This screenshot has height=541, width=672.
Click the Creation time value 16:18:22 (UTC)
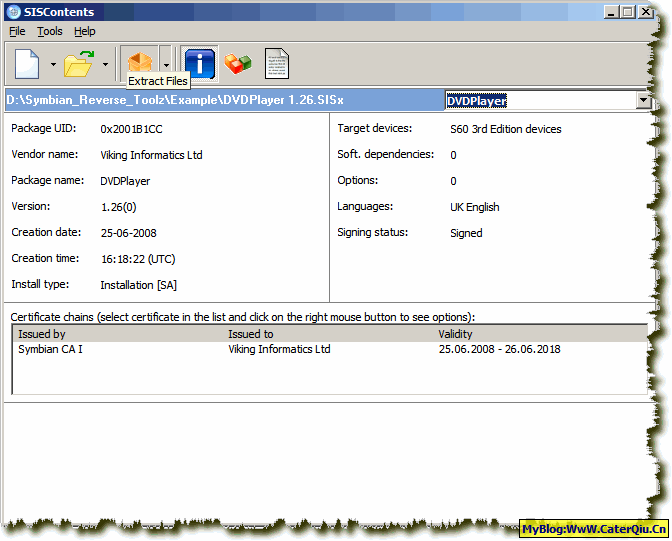pyautogui.click(x=138, y=259)
